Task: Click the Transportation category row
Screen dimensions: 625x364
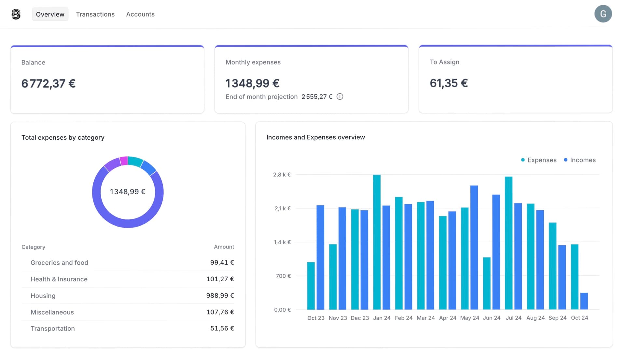Action: coord(128,329)
